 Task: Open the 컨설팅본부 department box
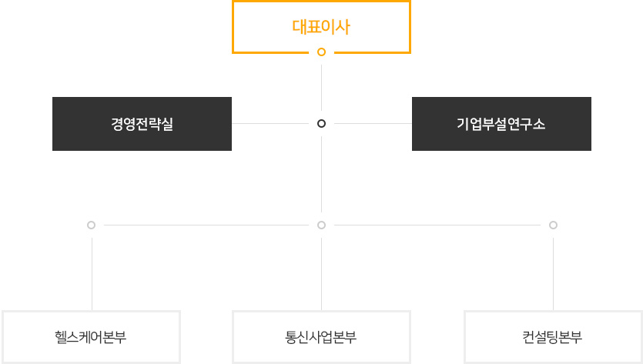click(553, 337)
